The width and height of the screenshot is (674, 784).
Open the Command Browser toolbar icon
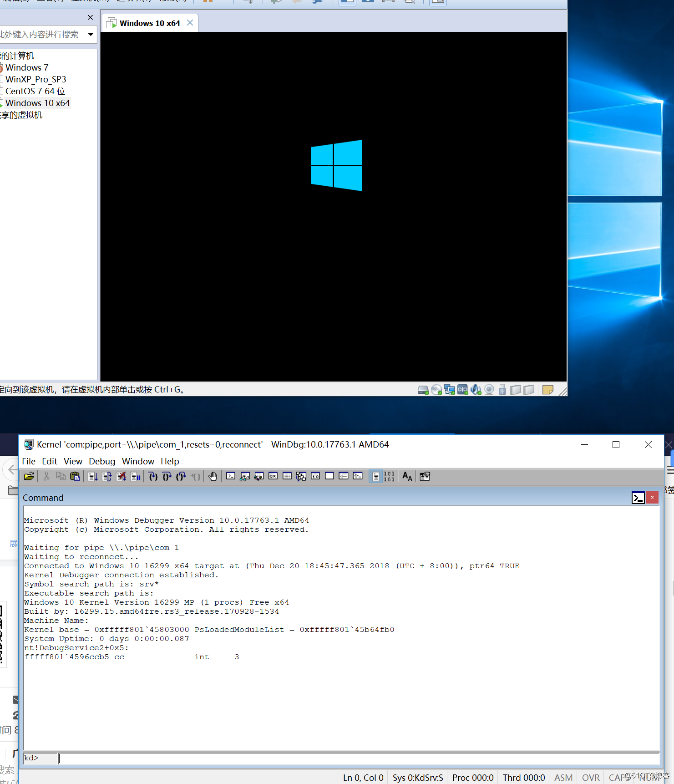click(358, 476)
